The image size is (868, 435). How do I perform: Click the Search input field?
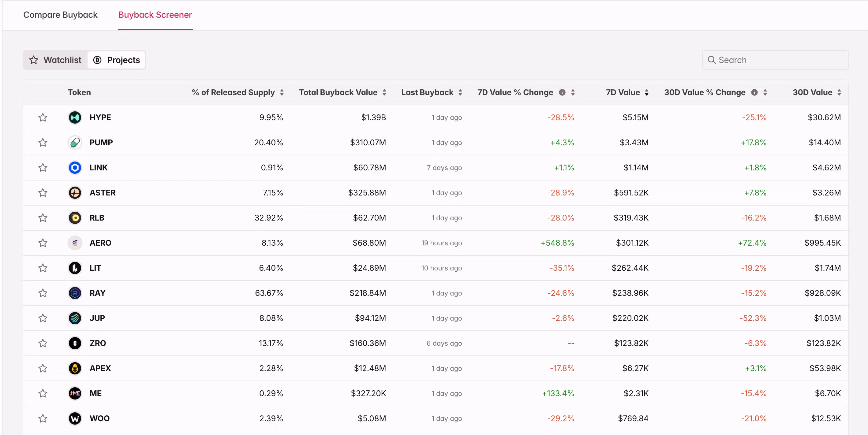tap(775, 60)
